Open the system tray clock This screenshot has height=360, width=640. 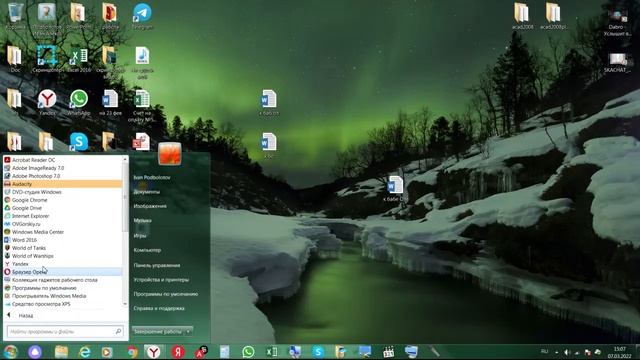[x=619, y=352]
